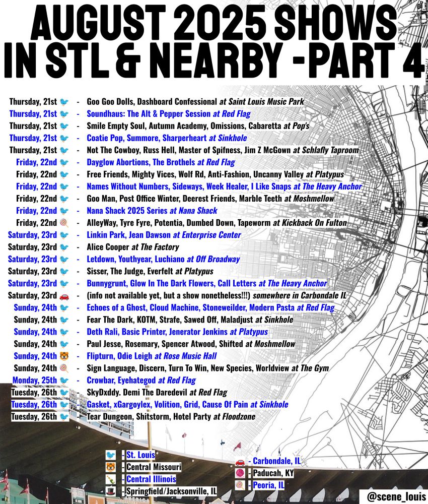Click the tiger emoji beside Central Missouri legend

pos(111,467)
